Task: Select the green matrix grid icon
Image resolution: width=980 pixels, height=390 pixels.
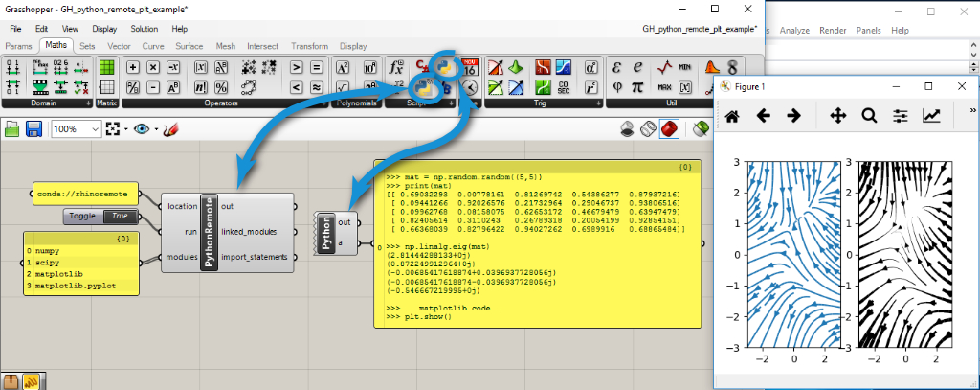Action: pos(107,68)
